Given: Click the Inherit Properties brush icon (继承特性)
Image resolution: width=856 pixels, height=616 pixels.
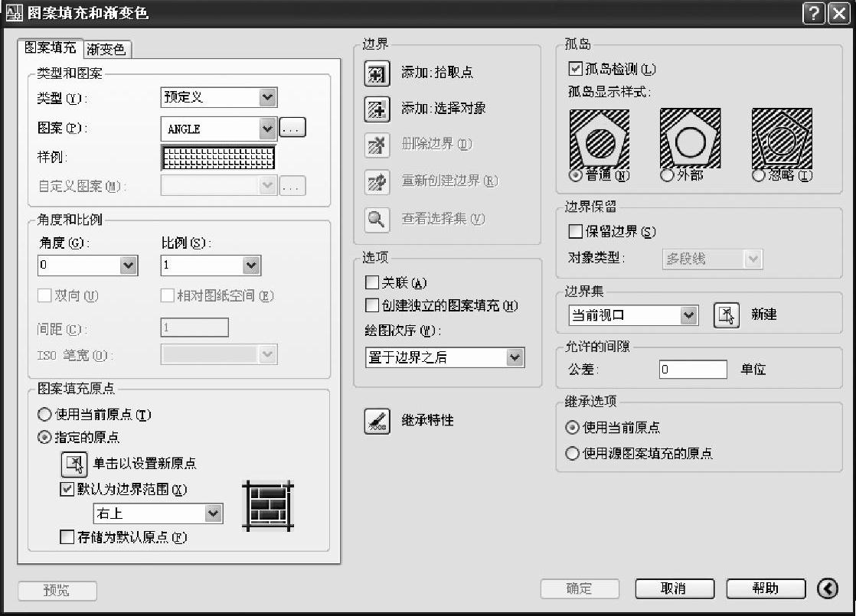Looking at the screenshot, I should [377, 421].
